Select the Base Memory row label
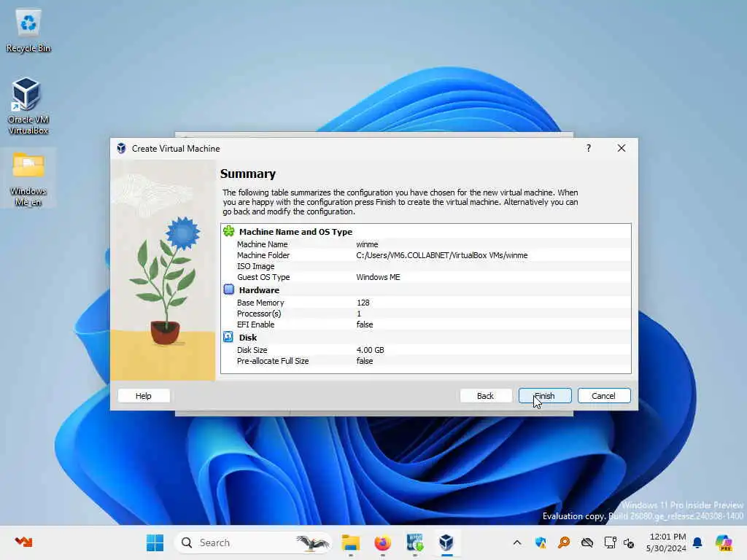Viewport: 747px width, 560px height. point(260,303)
